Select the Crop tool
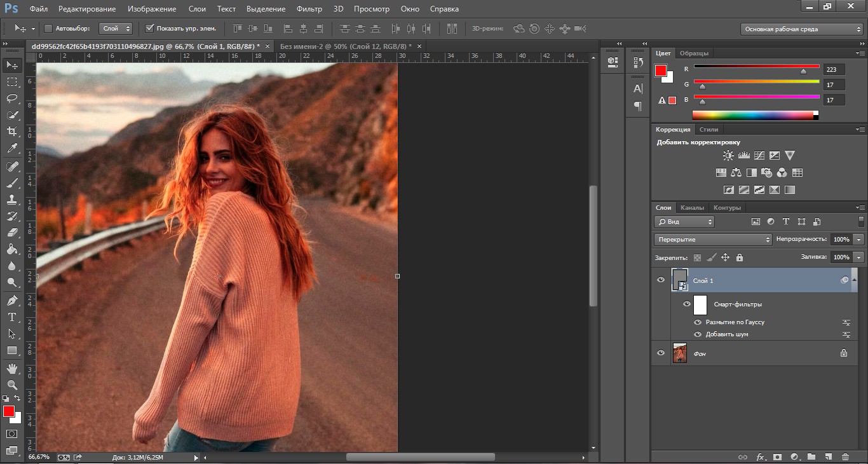The width and height of the screenshot is (868, 464). [x=12, y=132]
